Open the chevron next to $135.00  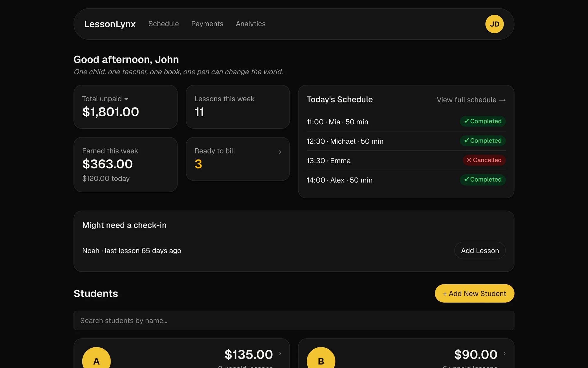point(280,353)
